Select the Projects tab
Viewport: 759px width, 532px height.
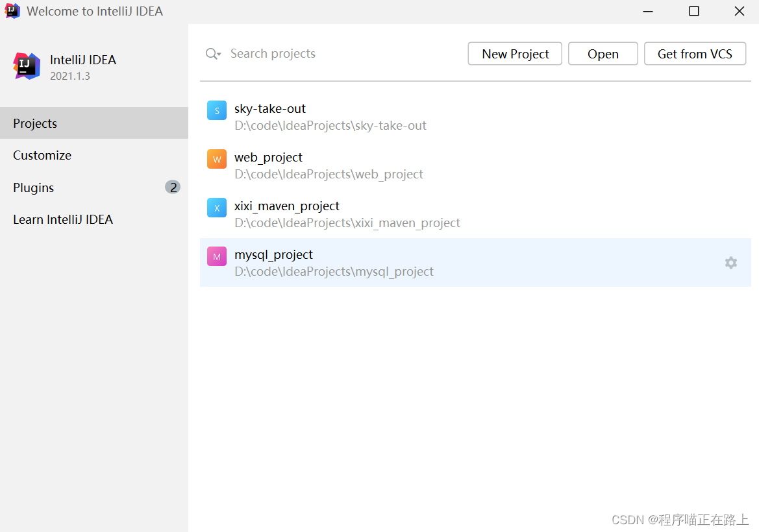[x=94, y=123]
